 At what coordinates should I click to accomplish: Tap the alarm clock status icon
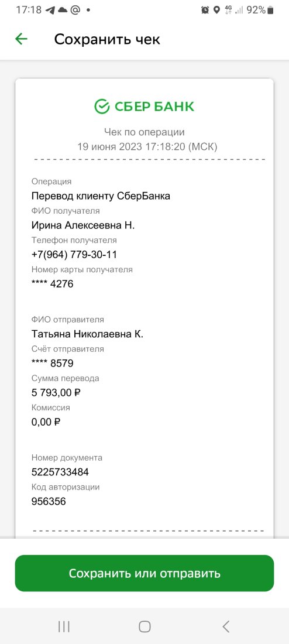coord(205,10)
